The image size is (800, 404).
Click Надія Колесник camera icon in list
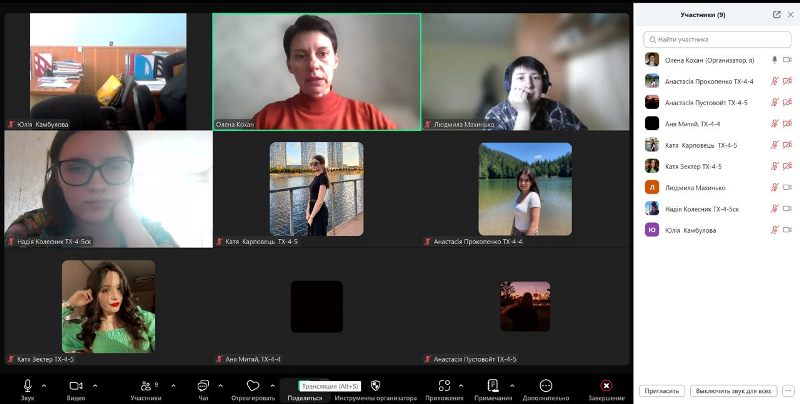(787, 209)
